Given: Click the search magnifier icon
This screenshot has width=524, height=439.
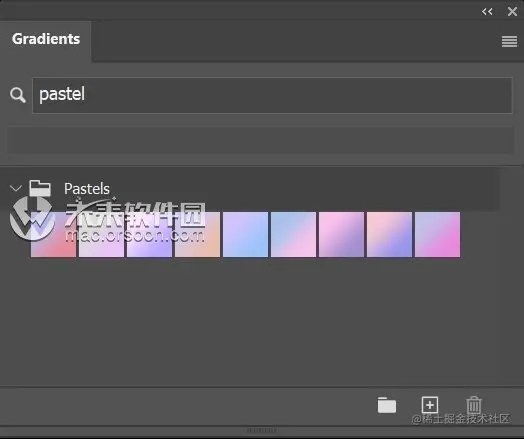Looking at the screenshot, I should tap(18, 95).
